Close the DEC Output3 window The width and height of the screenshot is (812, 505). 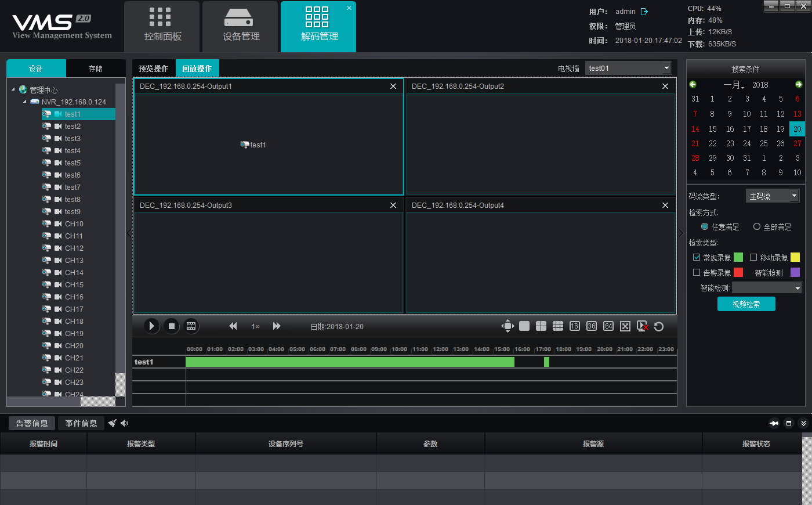pos(393,205)
